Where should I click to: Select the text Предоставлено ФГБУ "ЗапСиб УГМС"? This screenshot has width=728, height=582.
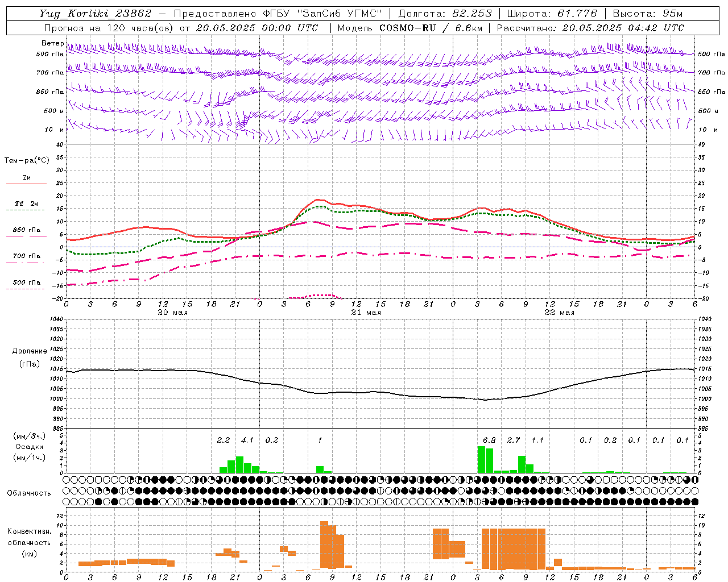pos(278,14)
